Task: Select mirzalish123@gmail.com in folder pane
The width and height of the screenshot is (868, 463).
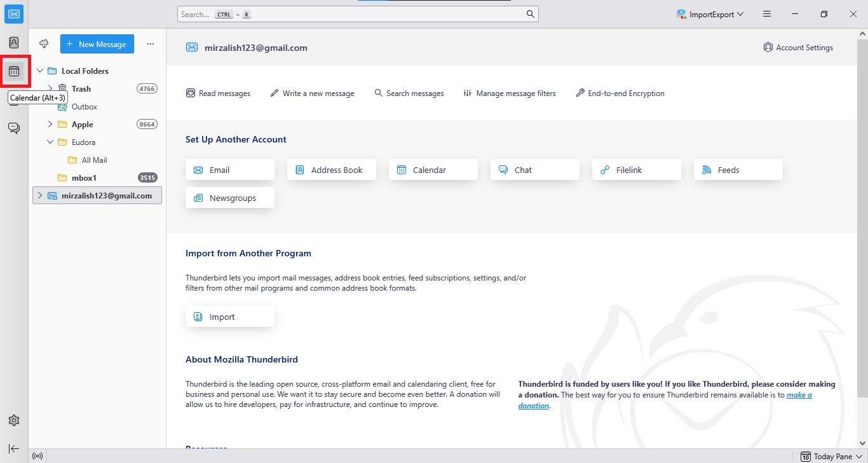Action: pyautogui.click(x=97, y=195)
